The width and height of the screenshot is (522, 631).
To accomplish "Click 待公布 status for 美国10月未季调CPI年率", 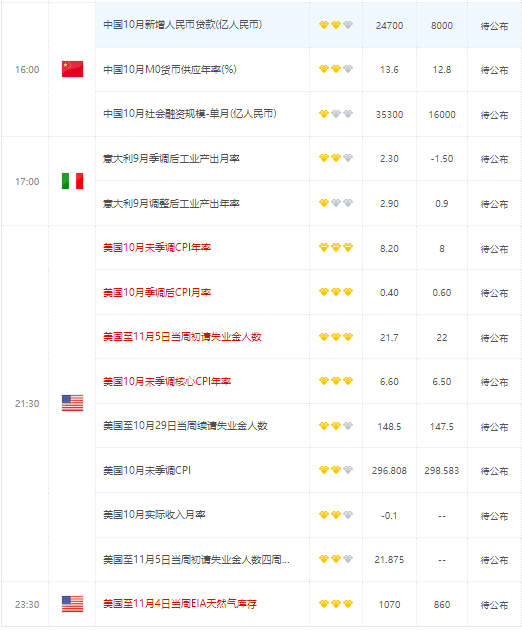I will (x=494, y=249).
